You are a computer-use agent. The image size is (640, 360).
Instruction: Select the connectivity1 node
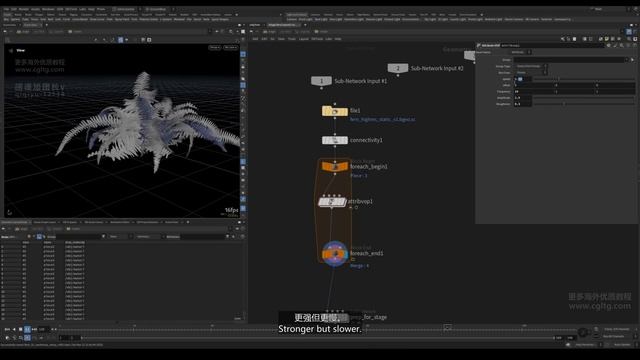coord(335,140)
